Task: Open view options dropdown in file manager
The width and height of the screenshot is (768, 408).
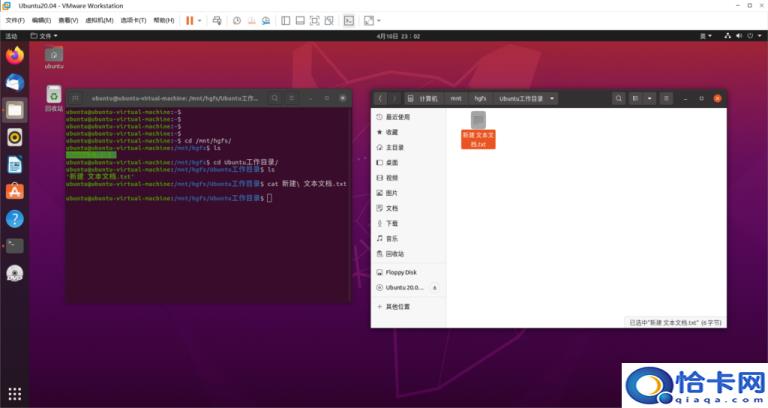Action: point(651,98)
